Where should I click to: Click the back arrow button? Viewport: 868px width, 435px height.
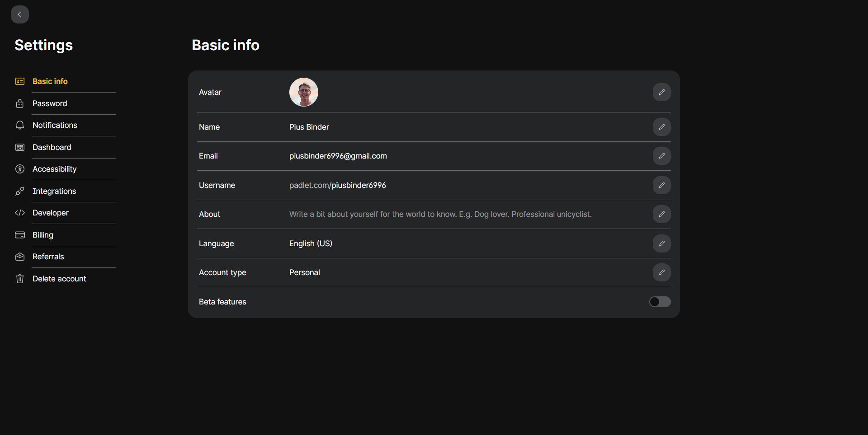pos(20,14)
